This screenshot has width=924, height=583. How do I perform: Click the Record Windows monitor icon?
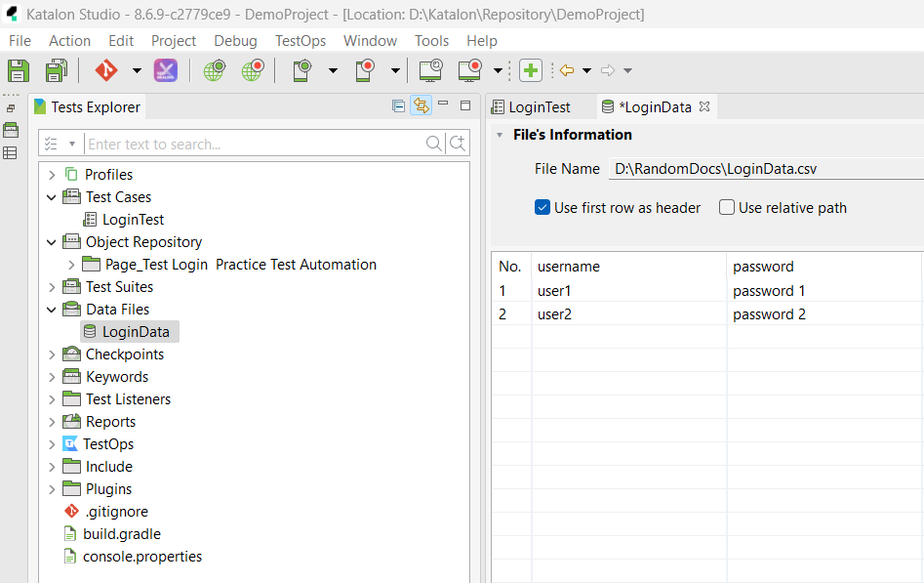click(469, 71)
